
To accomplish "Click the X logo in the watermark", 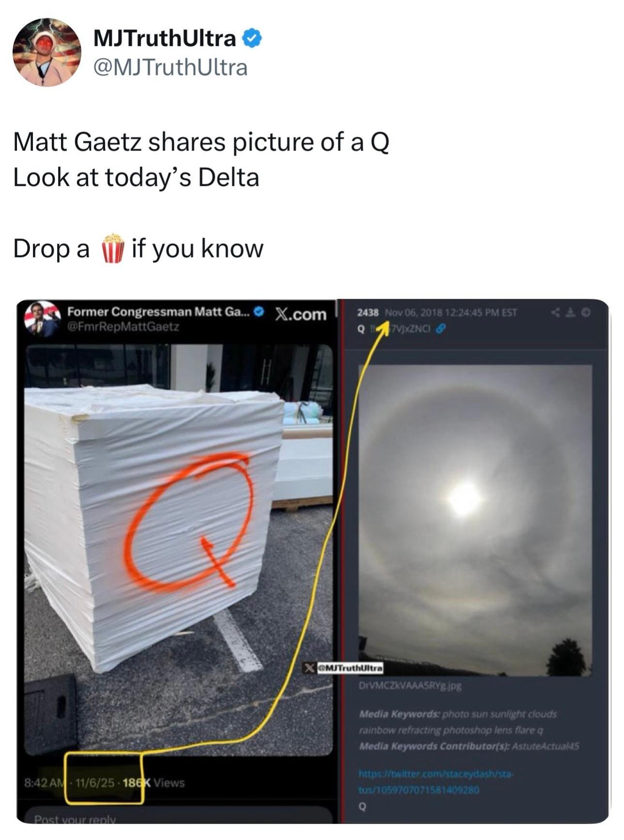I will [x=309, y=668].
